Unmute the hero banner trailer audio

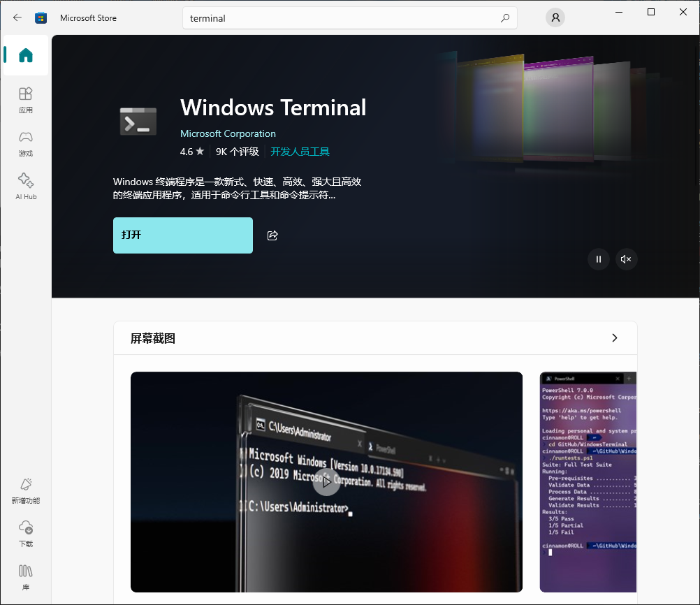[x=626, y=259]
